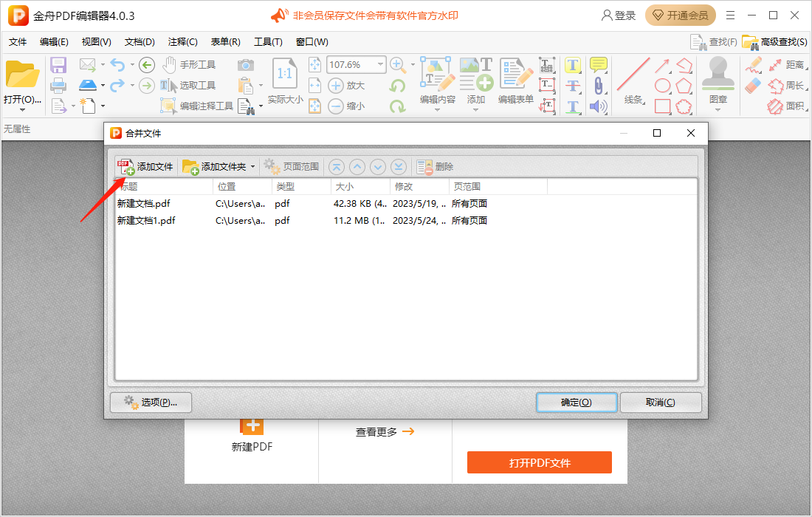Select Oval shape tool
The width and height of the screenshot is (812, 517).
click(662, 86)
